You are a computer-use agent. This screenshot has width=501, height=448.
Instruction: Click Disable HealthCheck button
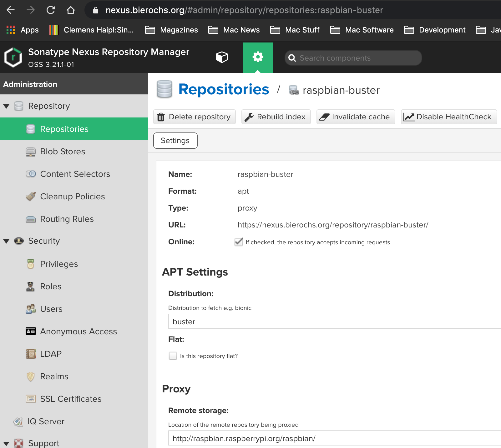pyautogui.click(x=449, y=117)
